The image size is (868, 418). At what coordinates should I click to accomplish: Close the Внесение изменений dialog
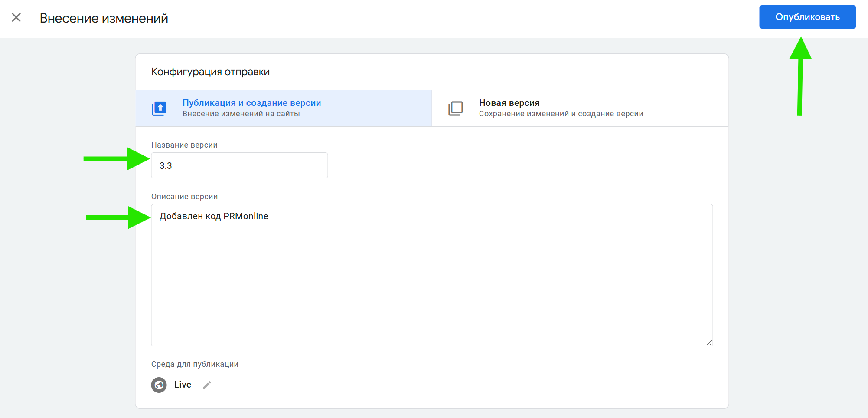16,17
